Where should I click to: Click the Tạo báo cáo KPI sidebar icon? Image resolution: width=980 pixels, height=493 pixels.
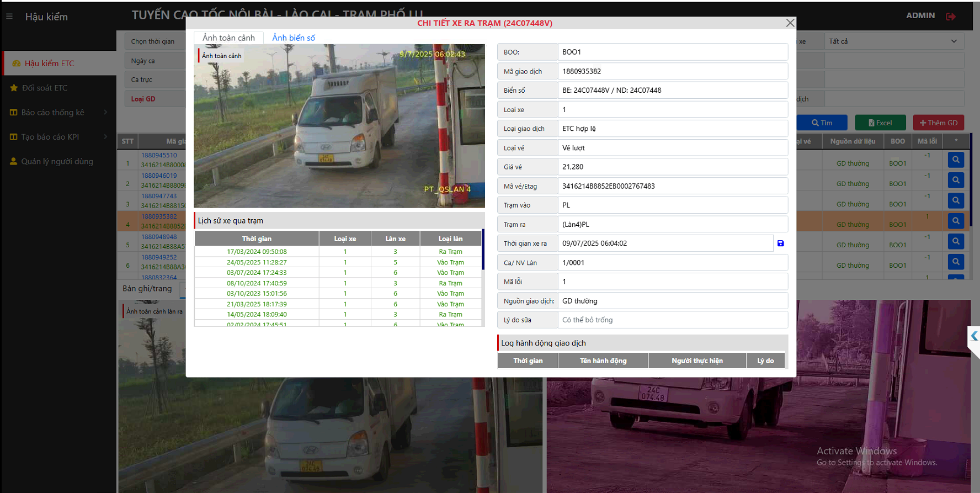(14, 137)
